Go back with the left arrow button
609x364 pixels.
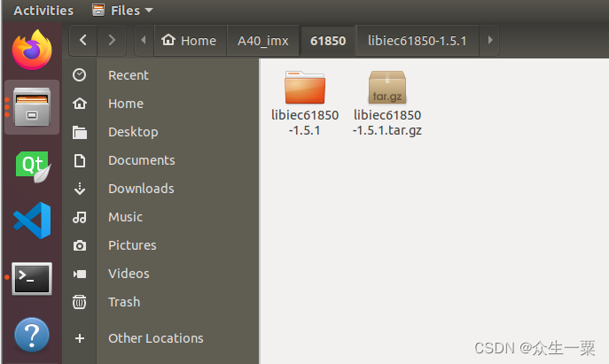(x=83, y=40)
